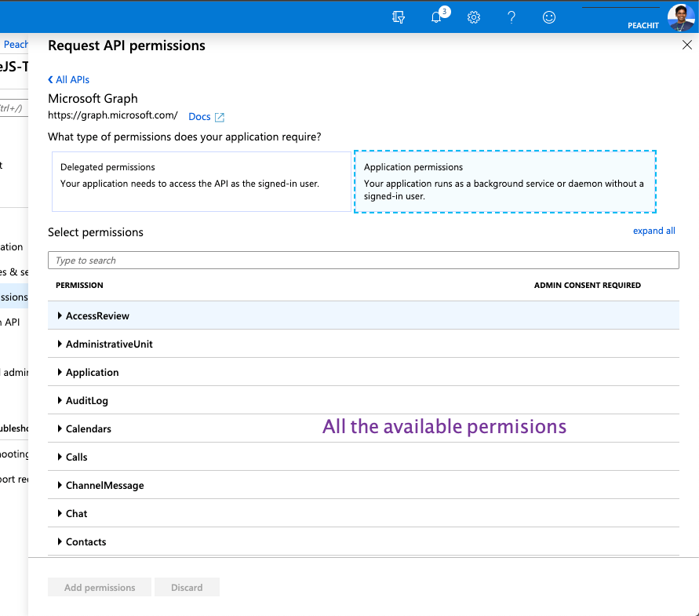This screenshot has height=616, width=699.
Task: Expand the Calendars permission group
Action: pos(363,428)
